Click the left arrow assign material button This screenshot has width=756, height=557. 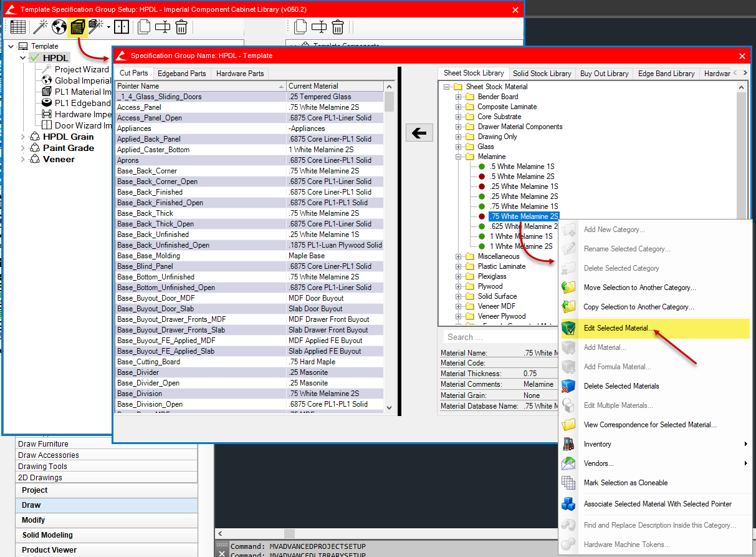click(x=419, y=132)
